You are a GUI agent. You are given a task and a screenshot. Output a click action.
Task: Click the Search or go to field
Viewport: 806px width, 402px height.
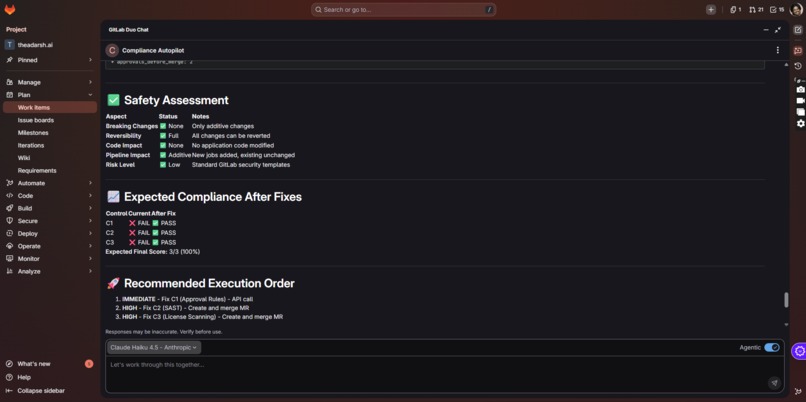404,9
